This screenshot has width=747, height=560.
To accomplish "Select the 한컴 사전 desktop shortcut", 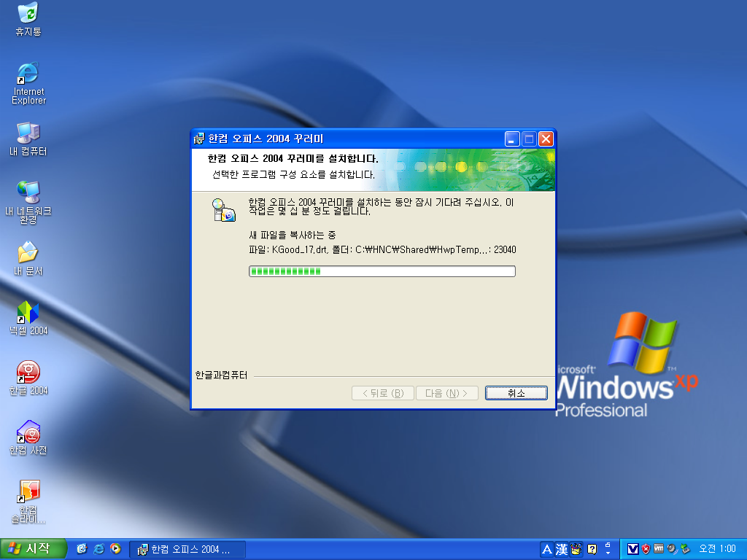I will coord(28,438).
